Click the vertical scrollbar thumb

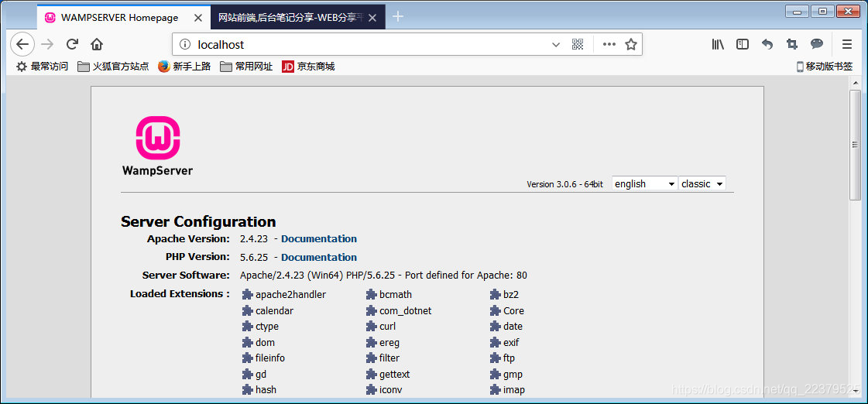(x=856, y=145)
